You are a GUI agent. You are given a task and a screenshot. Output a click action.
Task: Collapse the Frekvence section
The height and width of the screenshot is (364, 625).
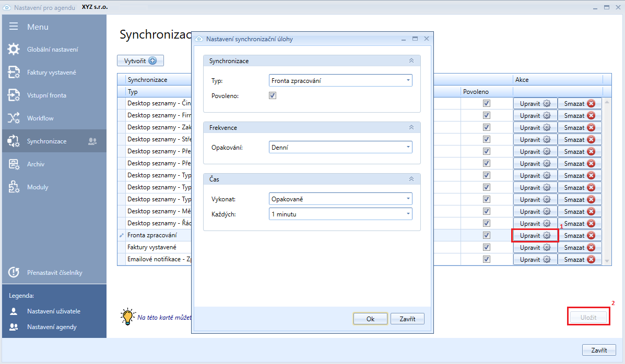(x=411, y=128)
